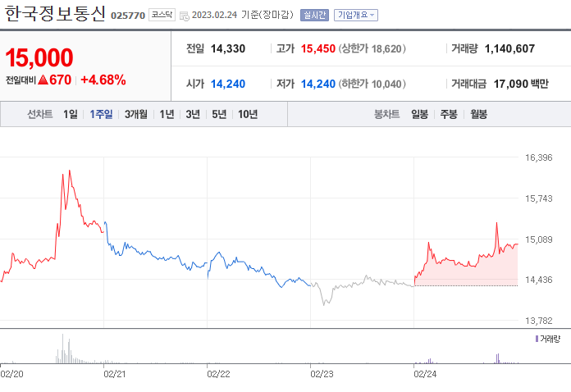Show the 월봉 monthly candle chart
571x392 pixels.
tap(479, 114)
